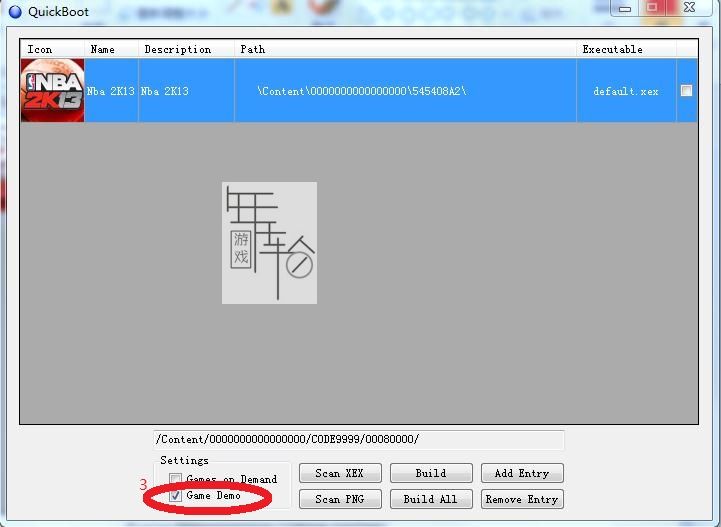Click the Build All button
The width and height of the screenshot is (721, 527).
(x=431, y=499)
